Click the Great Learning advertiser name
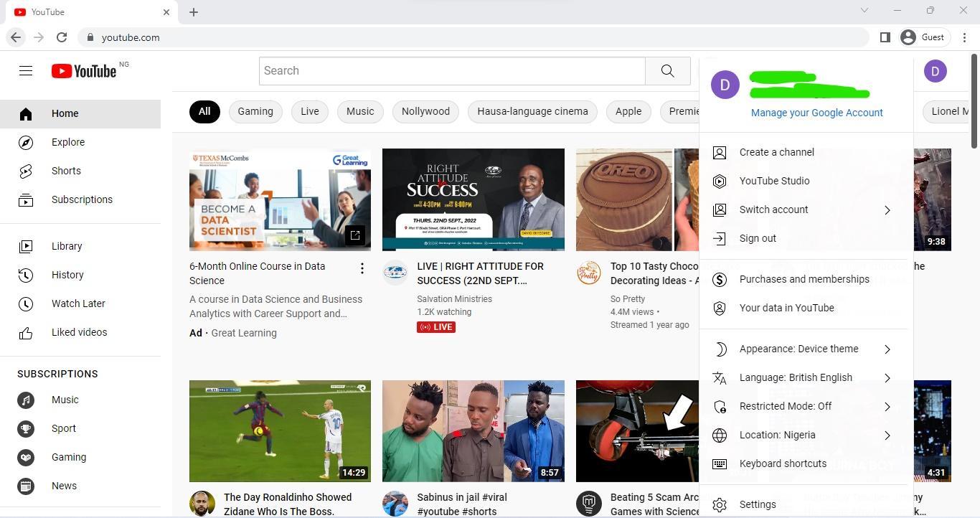 tap(244, 333)
